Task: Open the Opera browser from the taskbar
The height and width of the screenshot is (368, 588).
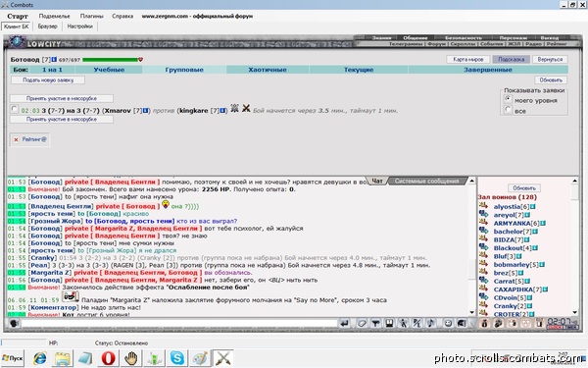Action: point(109,358)
